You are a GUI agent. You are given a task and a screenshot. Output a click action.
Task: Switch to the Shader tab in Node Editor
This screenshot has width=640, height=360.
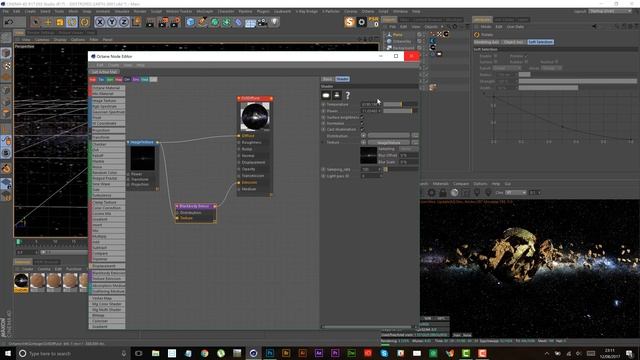point(342,79)
